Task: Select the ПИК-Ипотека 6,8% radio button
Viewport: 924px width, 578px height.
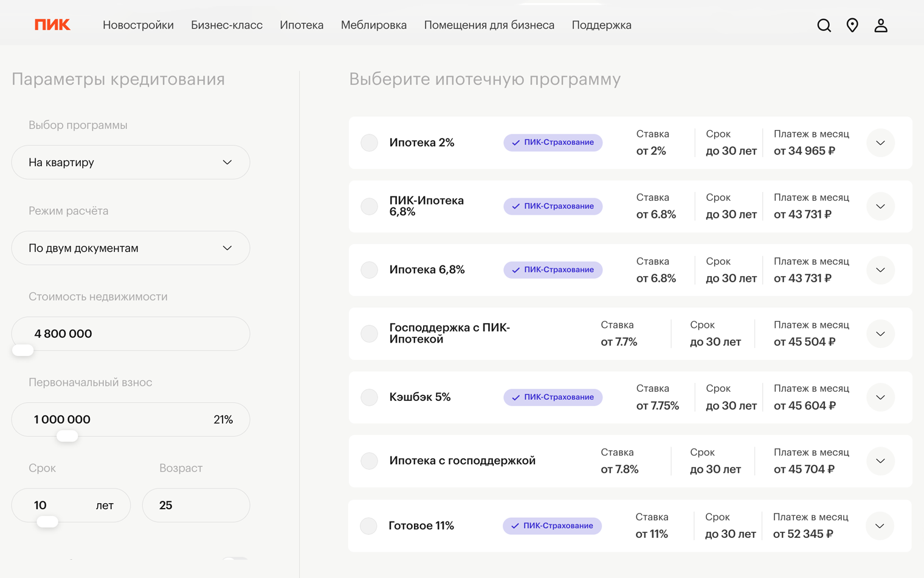Action: tap(369, 206)
